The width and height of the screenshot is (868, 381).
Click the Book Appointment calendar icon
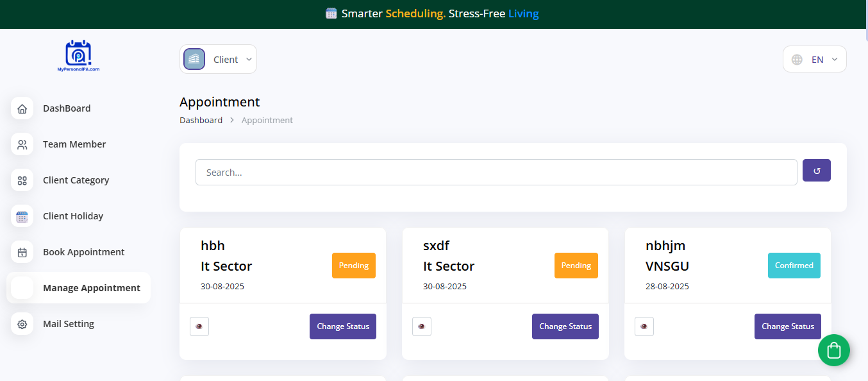coord(22,252)
